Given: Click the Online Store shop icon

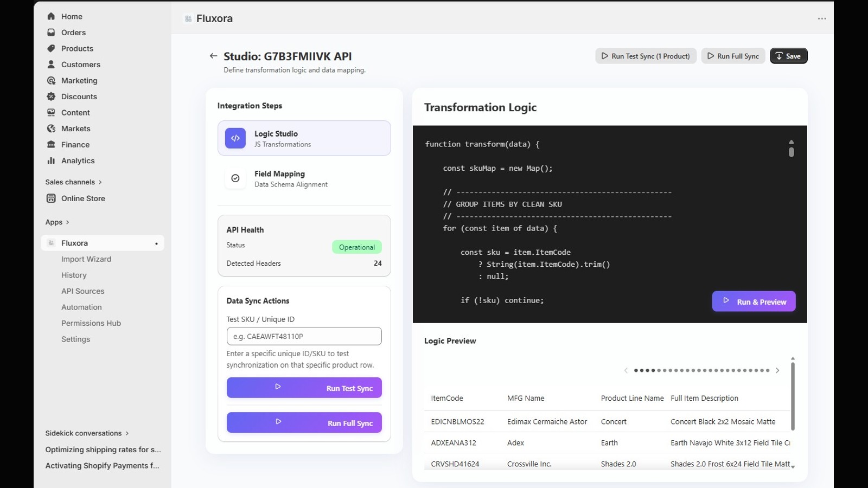Looking at the screenshot, I should coord(51,198).
